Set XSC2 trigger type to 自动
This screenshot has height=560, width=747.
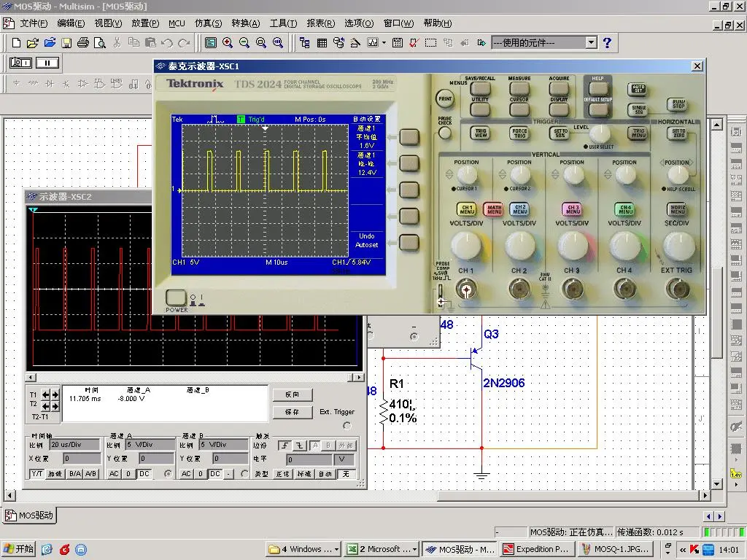325,474
